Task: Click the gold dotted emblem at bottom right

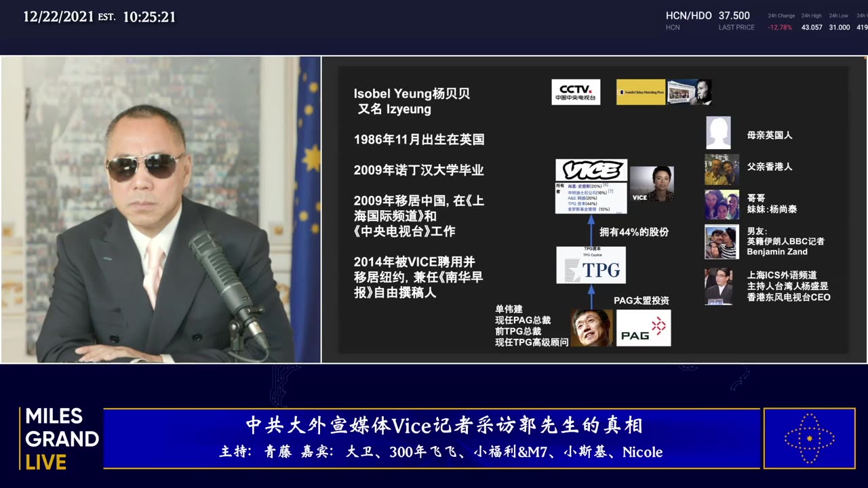Action: click(x=809, y=439)
